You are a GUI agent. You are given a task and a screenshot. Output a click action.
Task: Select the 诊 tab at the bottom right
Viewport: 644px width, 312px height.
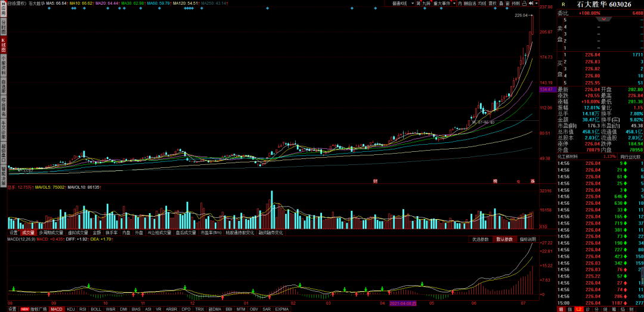(588, 309)
